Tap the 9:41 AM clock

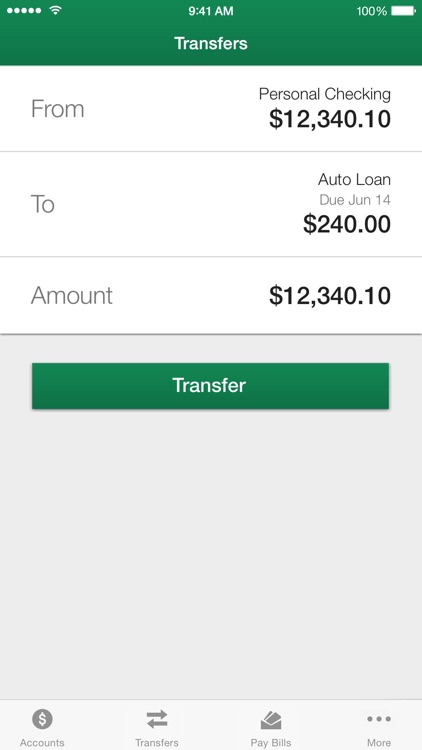(211, 11)
